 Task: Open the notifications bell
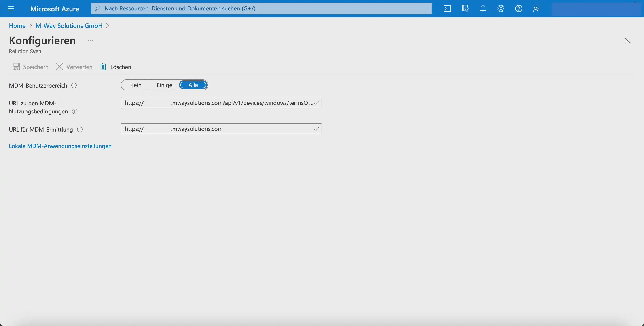click(483, 9)
